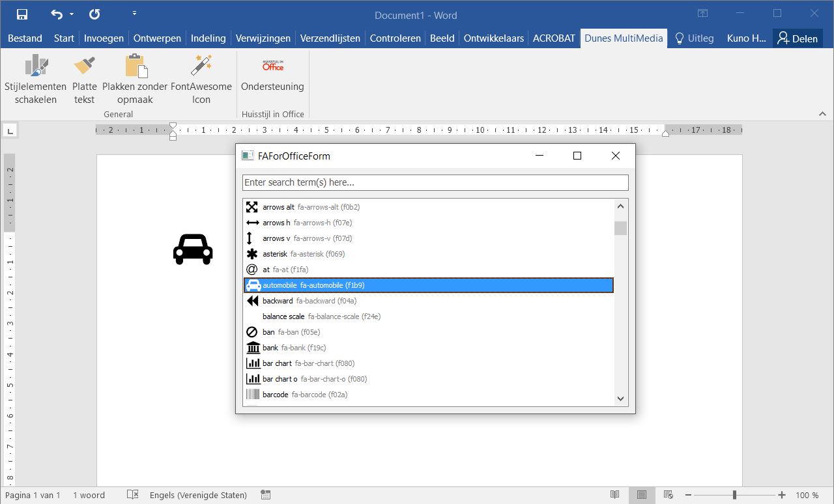834x504 pixels.
Task: Click the inserted car icon in document
Action: coord(193,249)
